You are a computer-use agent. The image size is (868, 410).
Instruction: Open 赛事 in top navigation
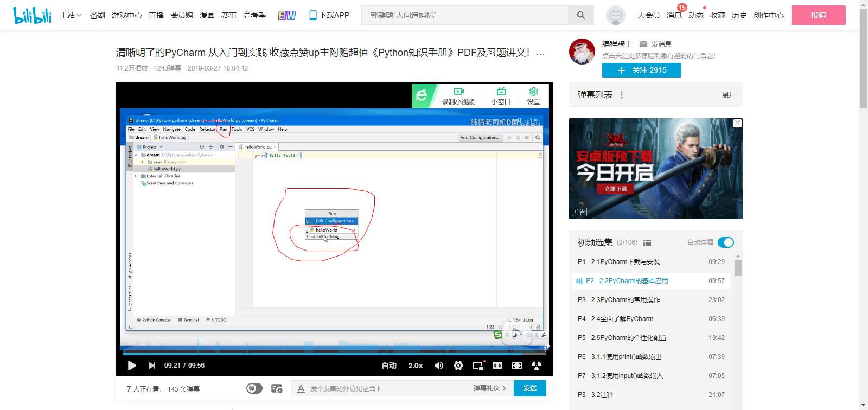[x=229, y=15]
